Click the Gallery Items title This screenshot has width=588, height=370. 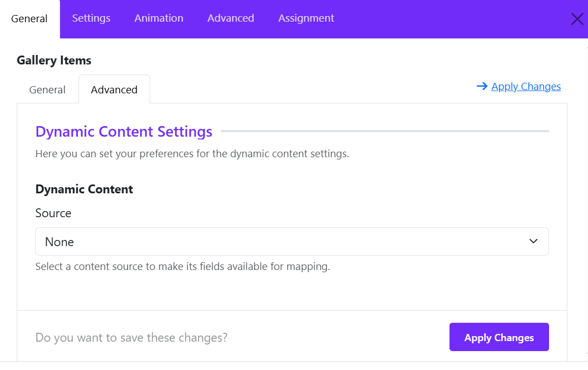point(54,61)
